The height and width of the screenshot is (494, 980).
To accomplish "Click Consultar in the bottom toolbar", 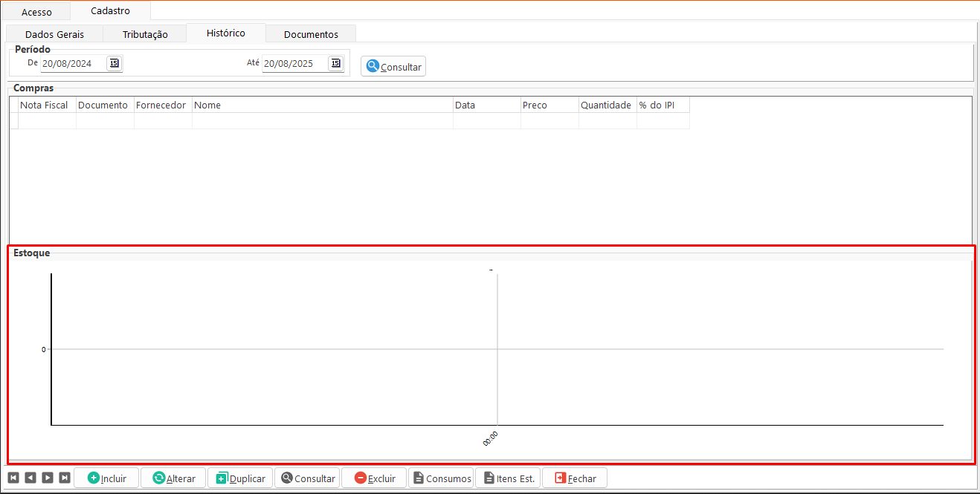I will click(307, 478).
